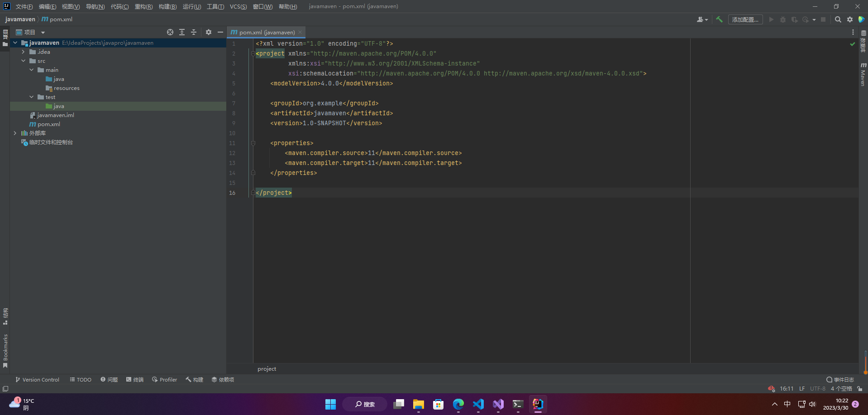
Task: Toggle file read-only lock icon
Action: click(x=859, y=389)
